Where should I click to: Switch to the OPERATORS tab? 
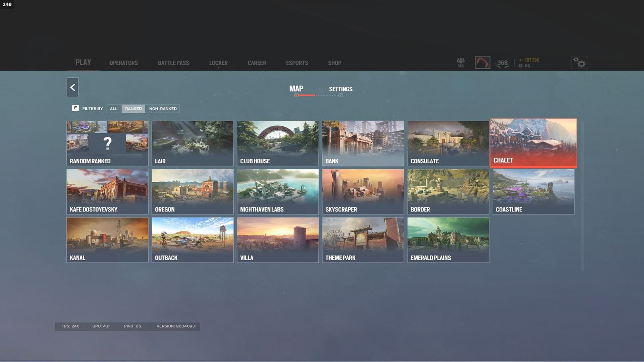point(123,63)
